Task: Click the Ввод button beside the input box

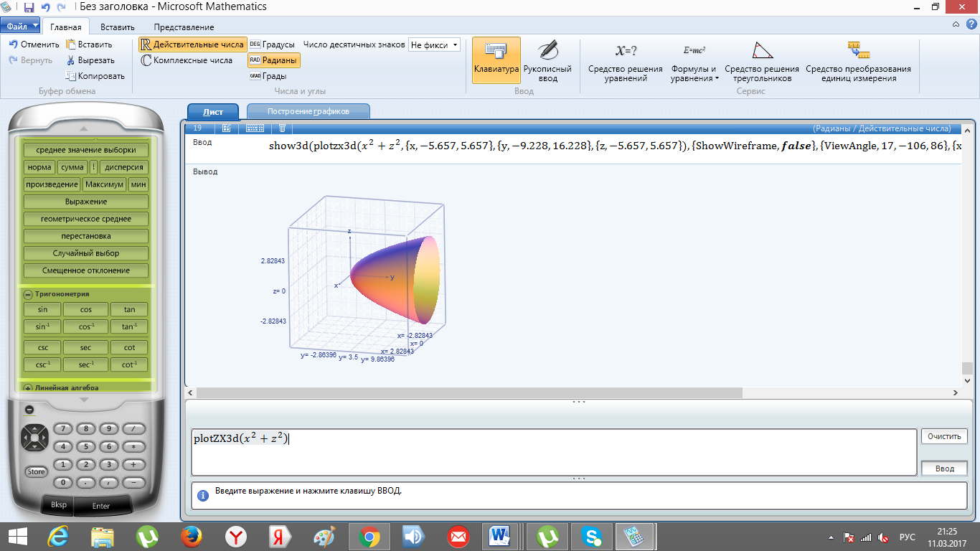Action: pos(944,468)
